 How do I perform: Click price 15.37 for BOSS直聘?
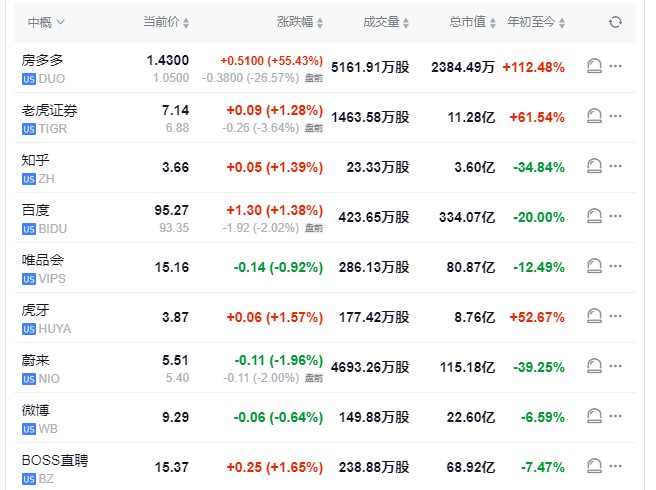point(172,467)
